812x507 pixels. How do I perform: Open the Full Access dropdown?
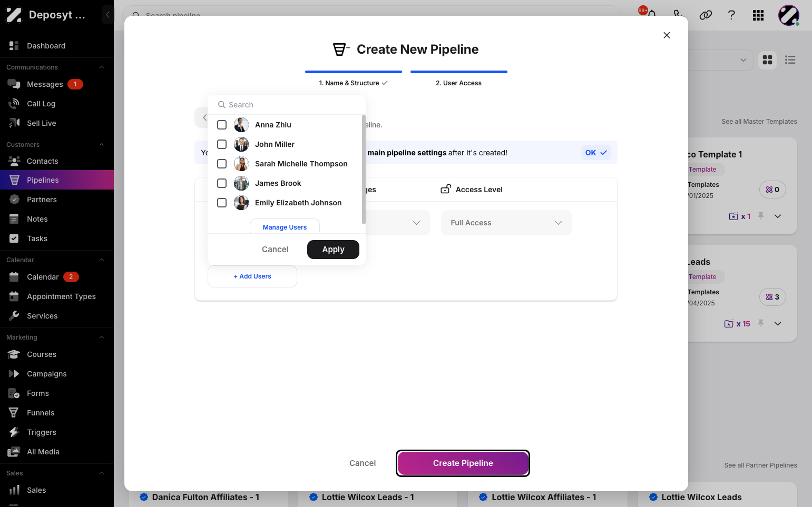506,223
